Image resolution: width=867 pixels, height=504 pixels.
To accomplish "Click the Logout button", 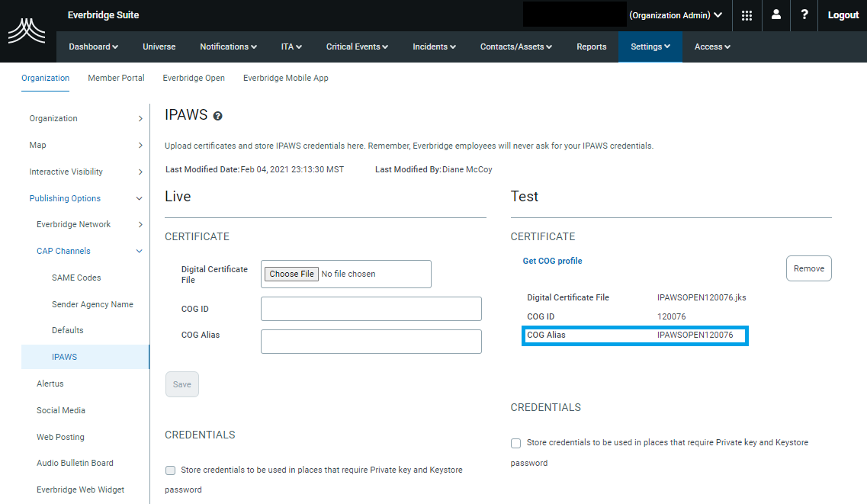I will pos(843,15).
